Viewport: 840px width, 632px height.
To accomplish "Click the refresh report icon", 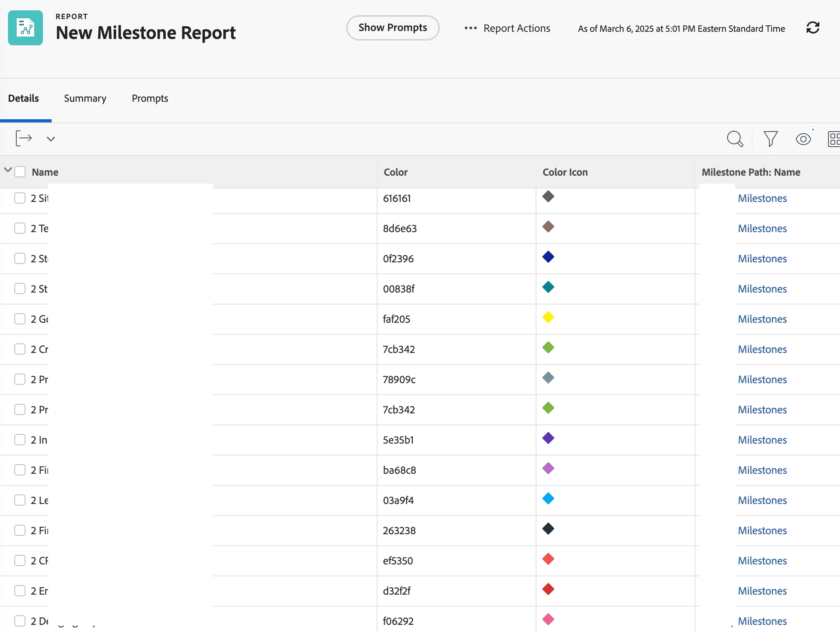I will click(813, 28).
